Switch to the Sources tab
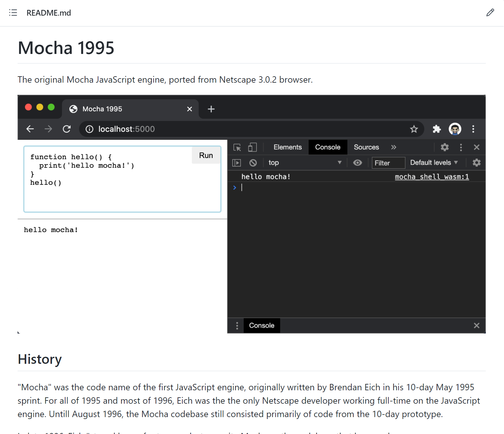This screenshot has width=504, height=434. coord(366,147)
